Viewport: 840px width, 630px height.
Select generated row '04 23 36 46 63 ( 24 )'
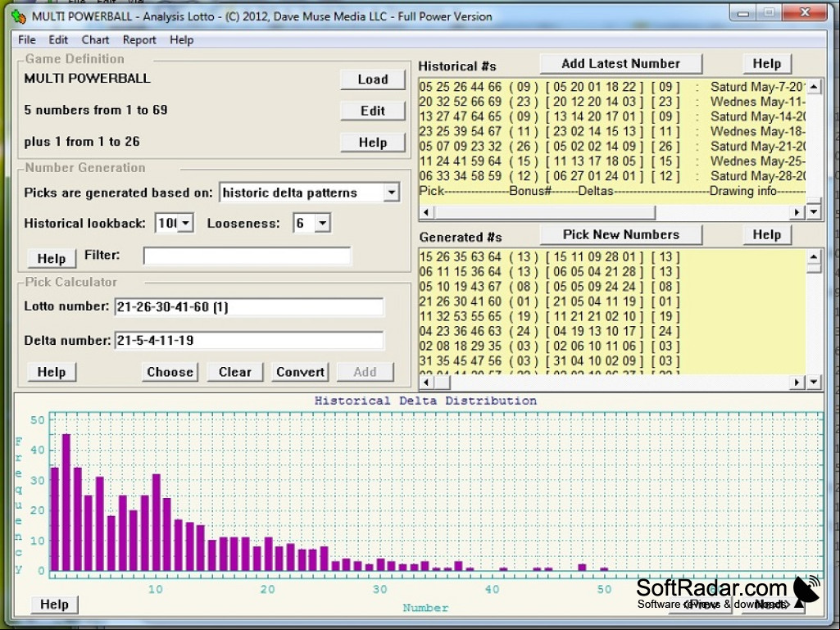(x=612, y=332)
